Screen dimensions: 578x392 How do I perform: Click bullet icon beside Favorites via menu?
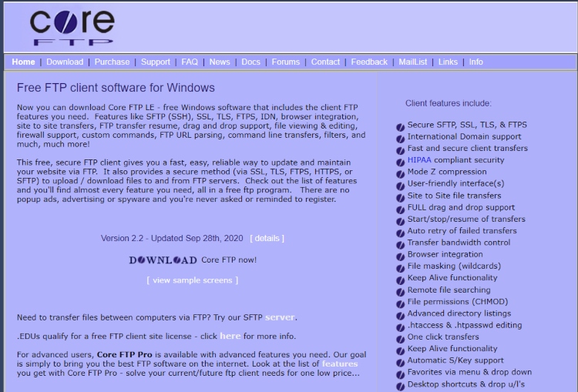pyautogui.click(x=400, y=375)
